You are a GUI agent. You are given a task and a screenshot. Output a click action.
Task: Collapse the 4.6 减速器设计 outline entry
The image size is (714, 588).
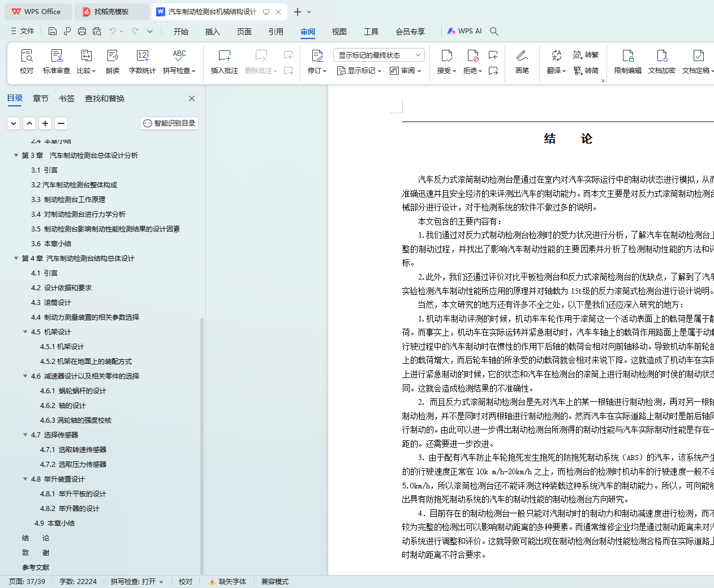click(25, 376)
